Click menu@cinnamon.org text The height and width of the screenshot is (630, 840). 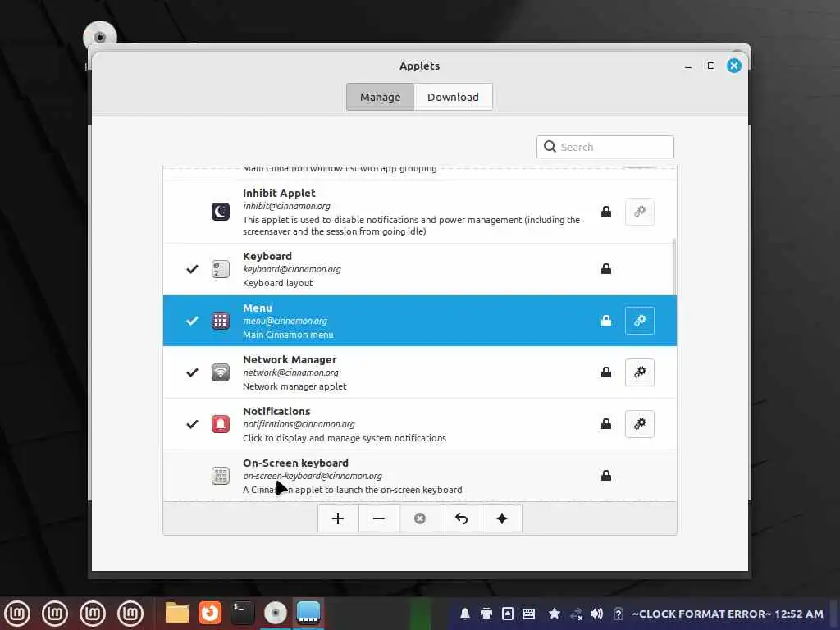click(x=285, y=321)
